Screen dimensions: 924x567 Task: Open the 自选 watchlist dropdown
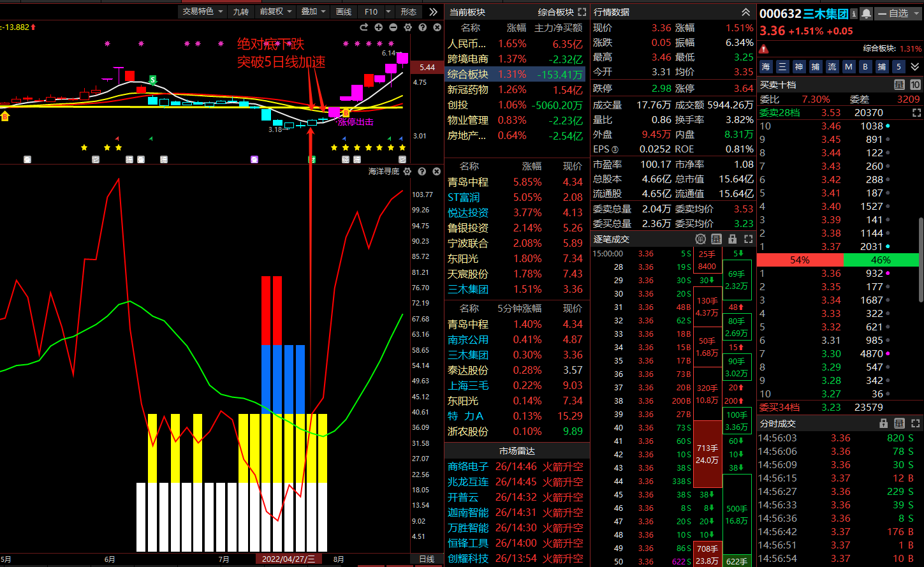(x=898, y=13)
